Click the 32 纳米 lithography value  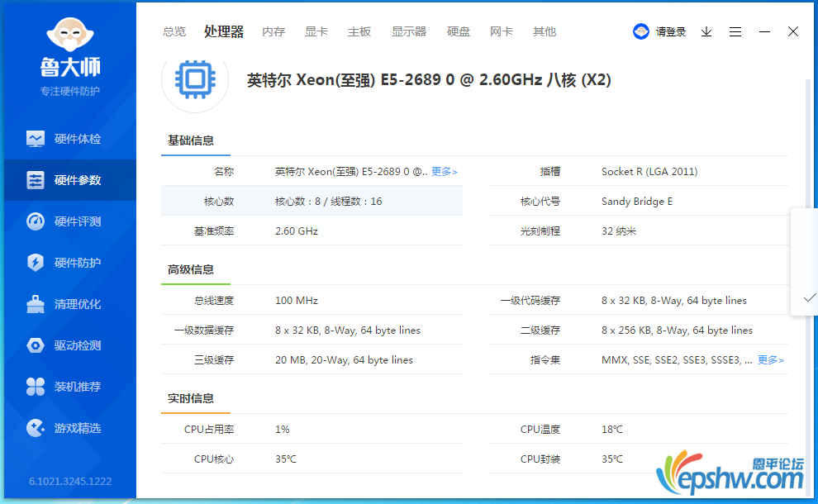coord(619,231)
